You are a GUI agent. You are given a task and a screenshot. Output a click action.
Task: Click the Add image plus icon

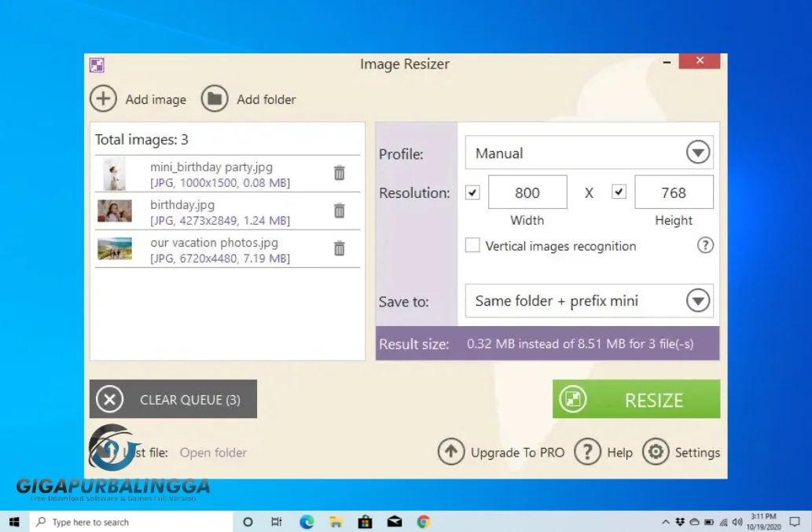tap(103, 99)
